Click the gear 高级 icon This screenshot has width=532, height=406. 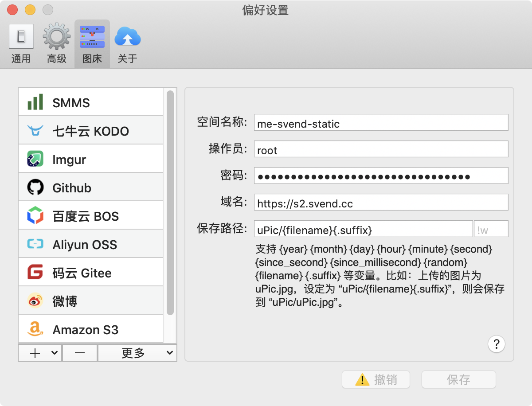click(x=57, y=36)
